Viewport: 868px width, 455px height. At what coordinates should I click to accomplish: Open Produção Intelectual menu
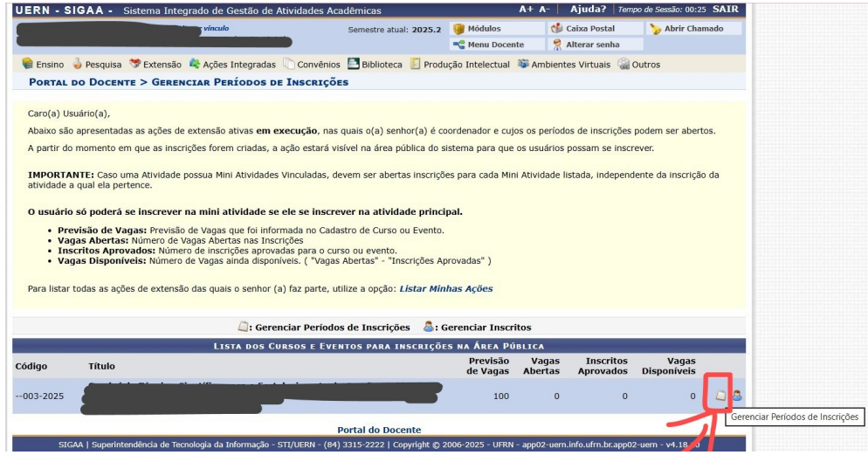[460, 65]
